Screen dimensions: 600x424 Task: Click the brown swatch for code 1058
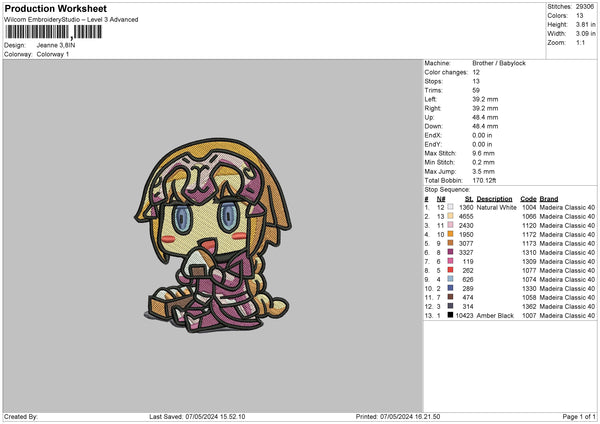(x=450, y=297)
